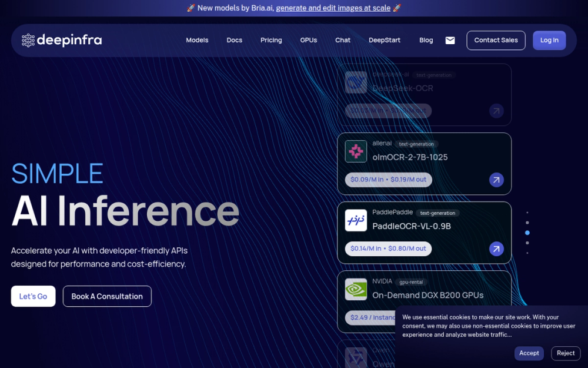Screen dimensions: 588x368
Task: Click the 'SIMPLE' heading text
Action: 57,173
